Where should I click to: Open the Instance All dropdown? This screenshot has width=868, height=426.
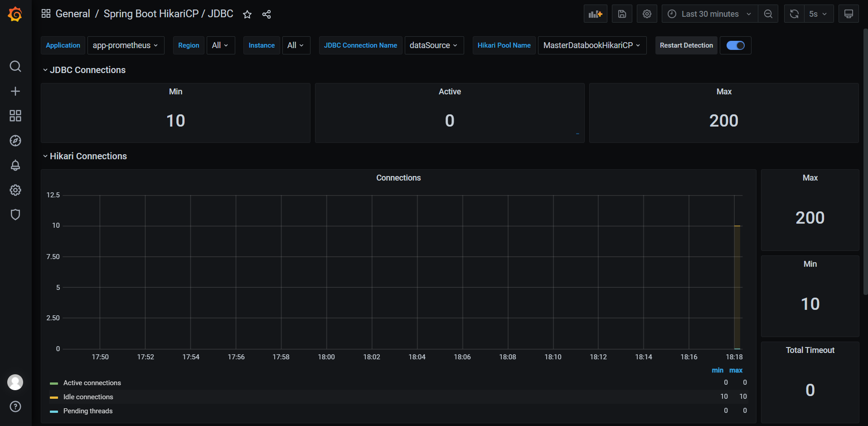coord(296,45)
